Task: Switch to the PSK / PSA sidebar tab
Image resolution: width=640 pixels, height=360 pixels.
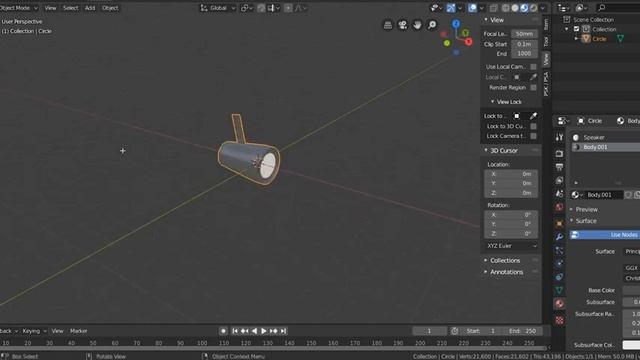Action: tap(546, 84)
